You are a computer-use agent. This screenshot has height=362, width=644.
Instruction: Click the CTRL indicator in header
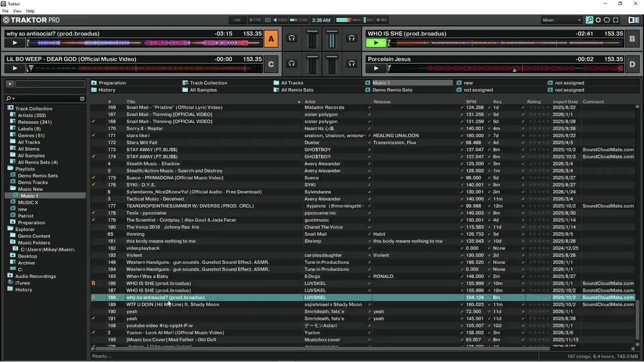[256, 20]
